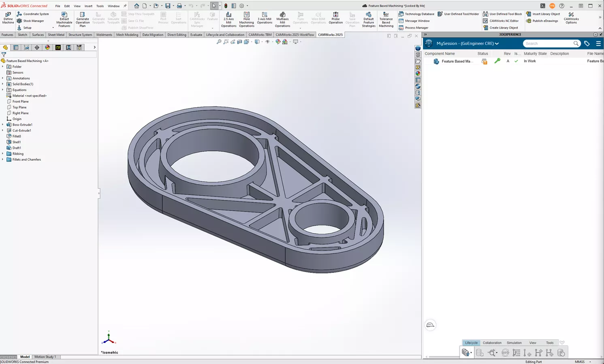The width and height of the screenshot is (604, 364).
Task: Open the Technology Database
Action: click(x=416, y=14)
